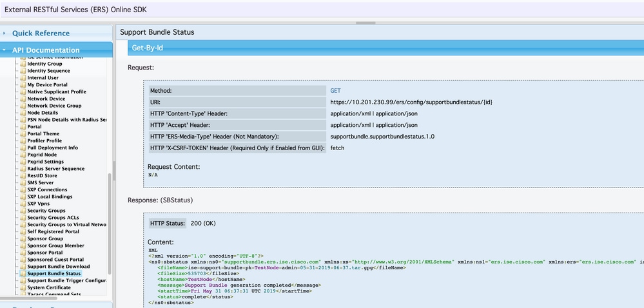Open Security Groups to Virtual Network entry
Image resolution: width=644 pixels, height=308 pixels.
coord(67,224)
